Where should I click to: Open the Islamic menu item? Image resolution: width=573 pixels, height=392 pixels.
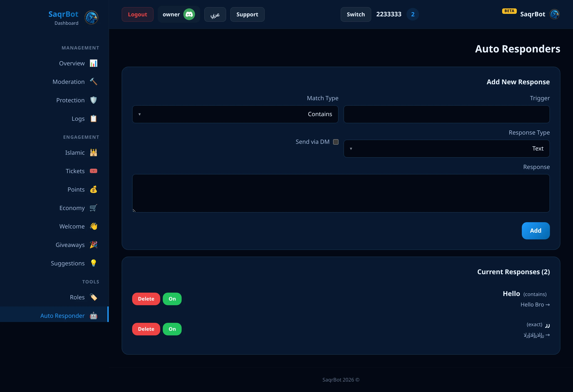pyautogui.click(x=54, y=153)
